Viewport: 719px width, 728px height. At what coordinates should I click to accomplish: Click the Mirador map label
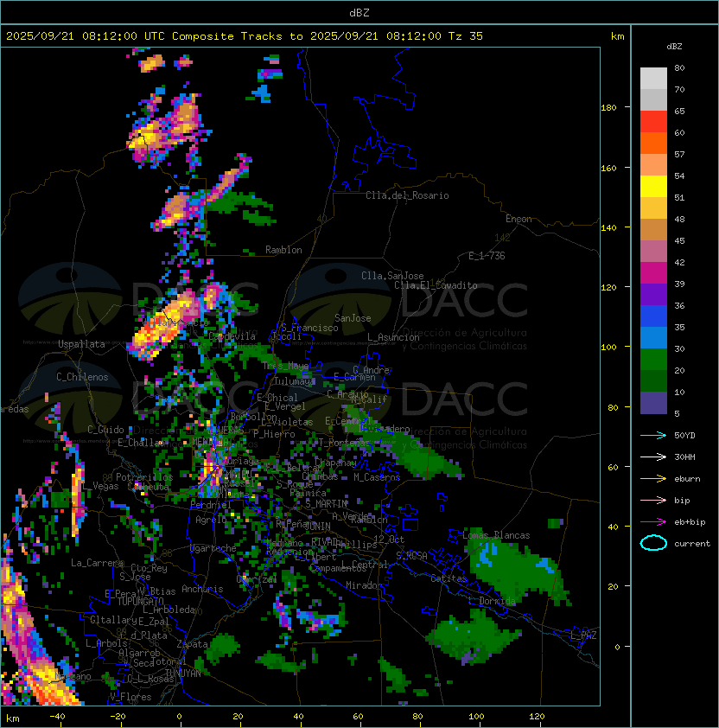(x=365, y=585)
